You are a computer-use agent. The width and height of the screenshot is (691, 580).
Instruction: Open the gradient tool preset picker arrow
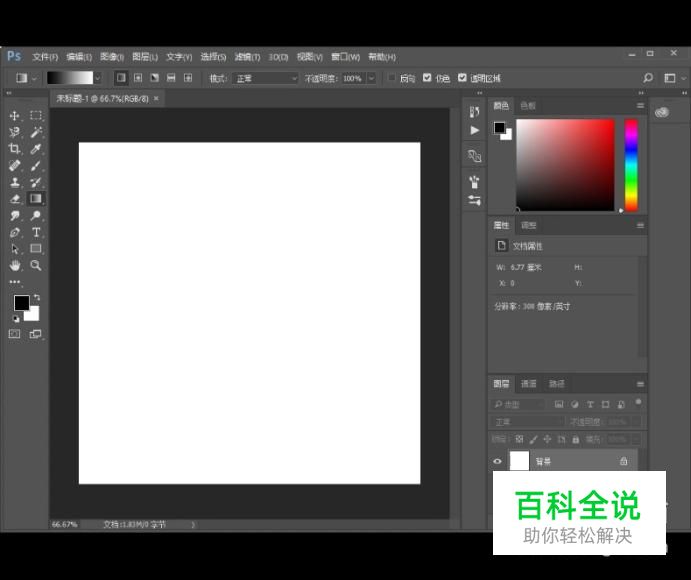click(x=34, y=78)
